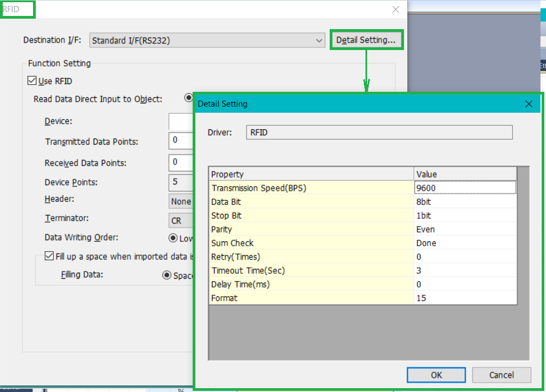Viewport: 546px width, 392px height.
Task: Click the value cell for Retry(Times)
Action: click(x=465, y=257)
